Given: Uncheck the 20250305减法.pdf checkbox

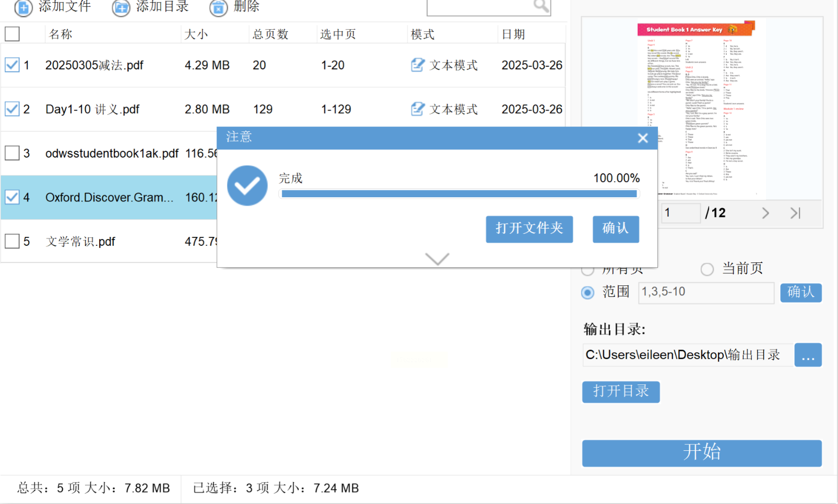Looking at the screenshot, I should coord(12,65).
